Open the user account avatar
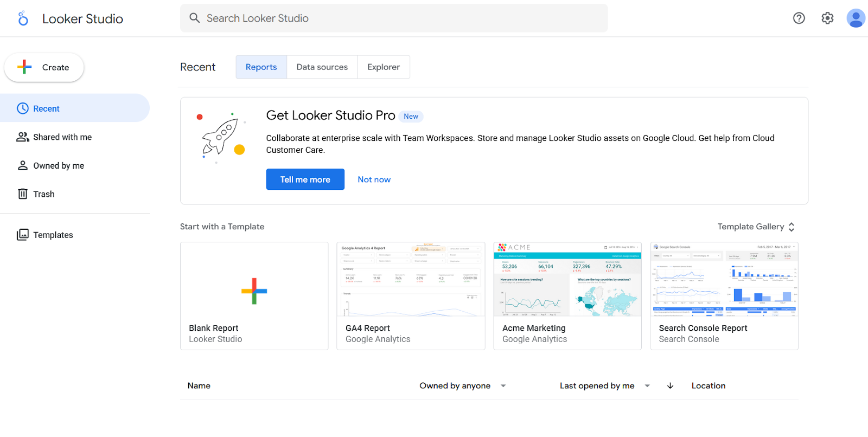The image size is (868, 437). click(856, 18)
